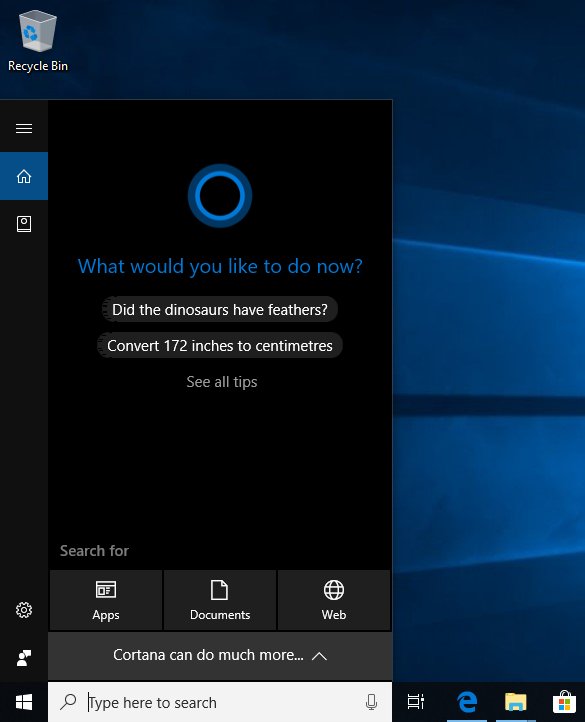Viewport: 585px width, 722px height.
Task: Expand 'Cortana can do much more...' panel
Action: 220,656
